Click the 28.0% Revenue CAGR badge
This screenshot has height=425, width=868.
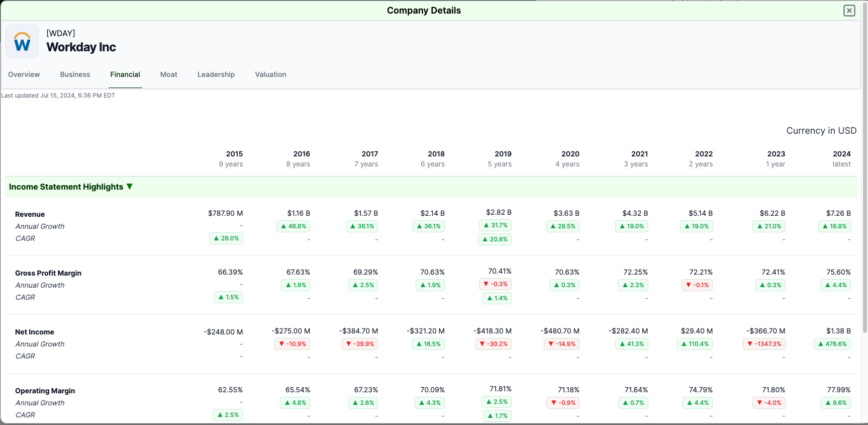[x=226, y=238]
